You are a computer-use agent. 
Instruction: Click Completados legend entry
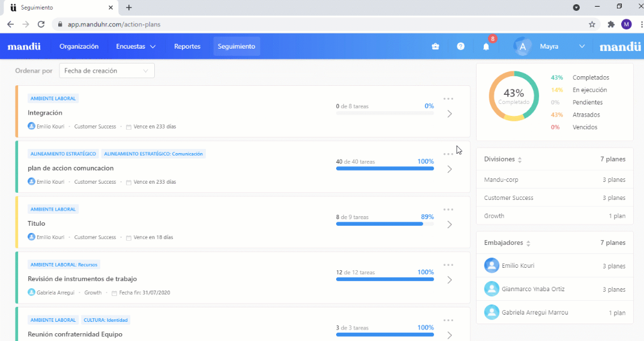591,77
